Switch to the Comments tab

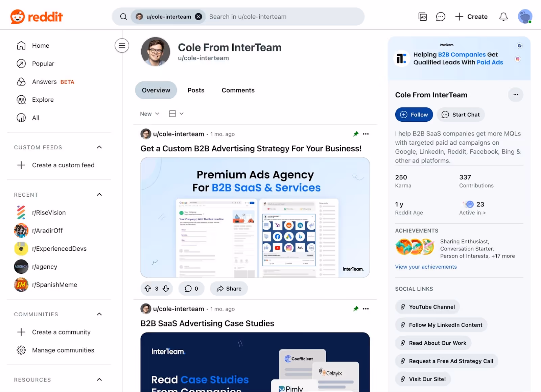click(x=238, y=90)
